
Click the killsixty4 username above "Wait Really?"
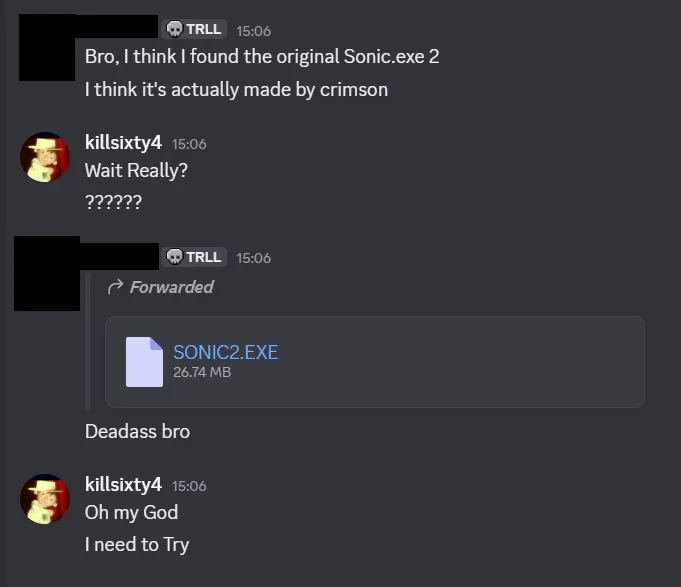(123, 143)
